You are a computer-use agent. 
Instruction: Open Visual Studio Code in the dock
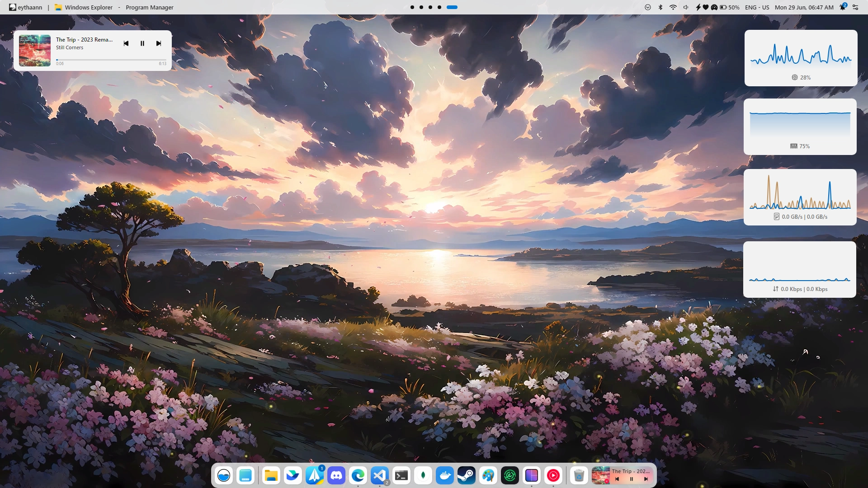[x=380, y=475]
